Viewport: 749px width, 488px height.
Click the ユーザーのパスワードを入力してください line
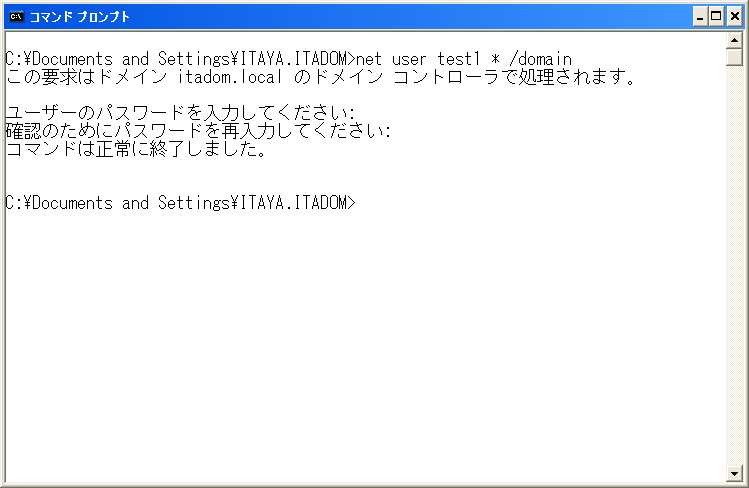click(x=181, y=113)
